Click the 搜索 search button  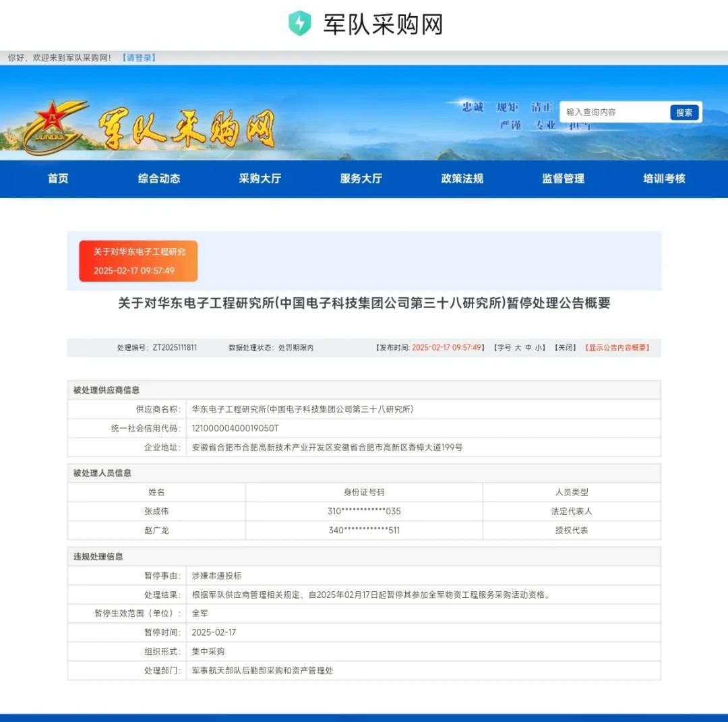click(x=684, y=113)
